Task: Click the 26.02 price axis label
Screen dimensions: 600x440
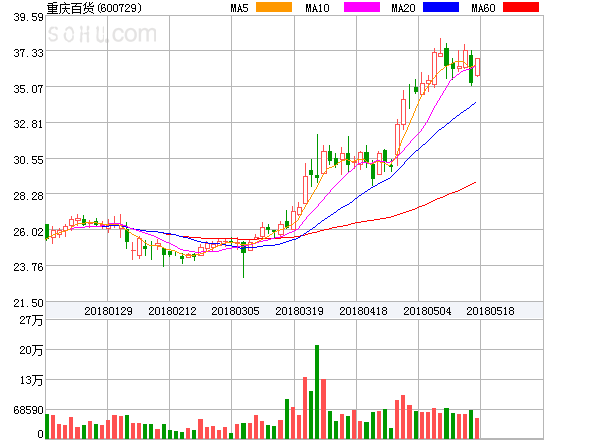Action: pyautogui.click(x=29, y=232)
